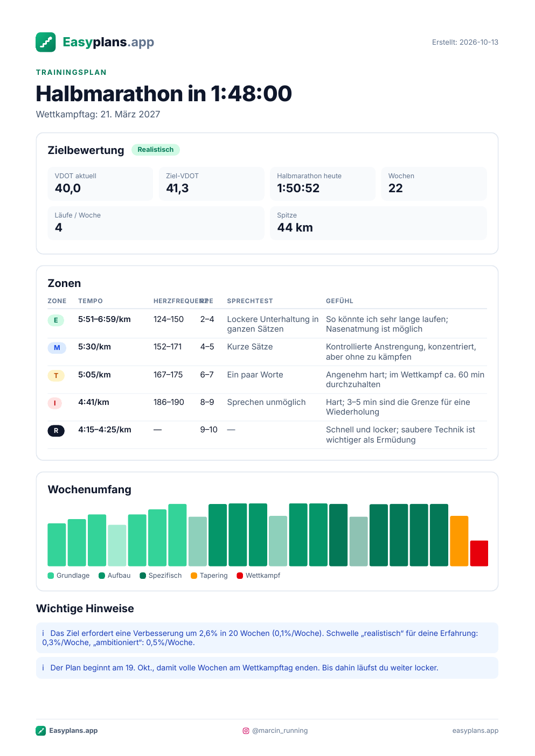Click the Wochenumfang heading

coord(89,489)
